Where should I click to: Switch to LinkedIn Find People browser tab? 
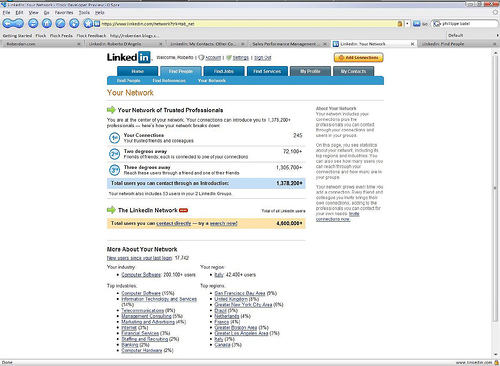(x=443, y=44)
